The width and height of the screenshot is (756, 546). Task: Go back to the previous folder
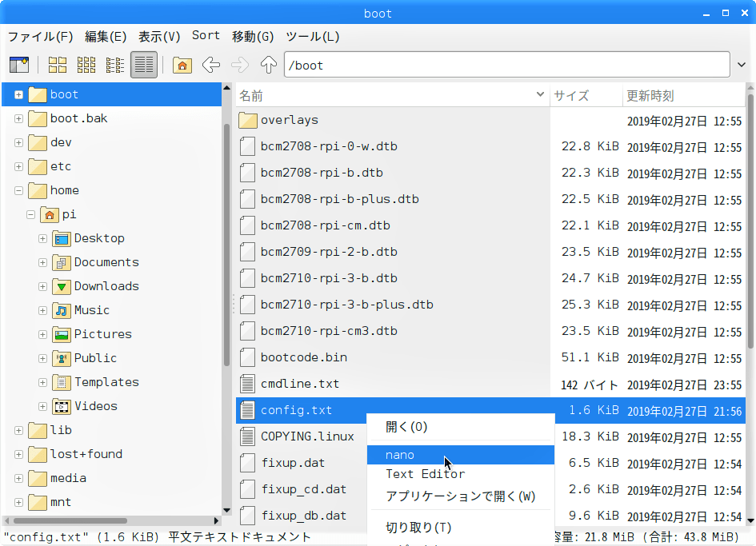211,65
